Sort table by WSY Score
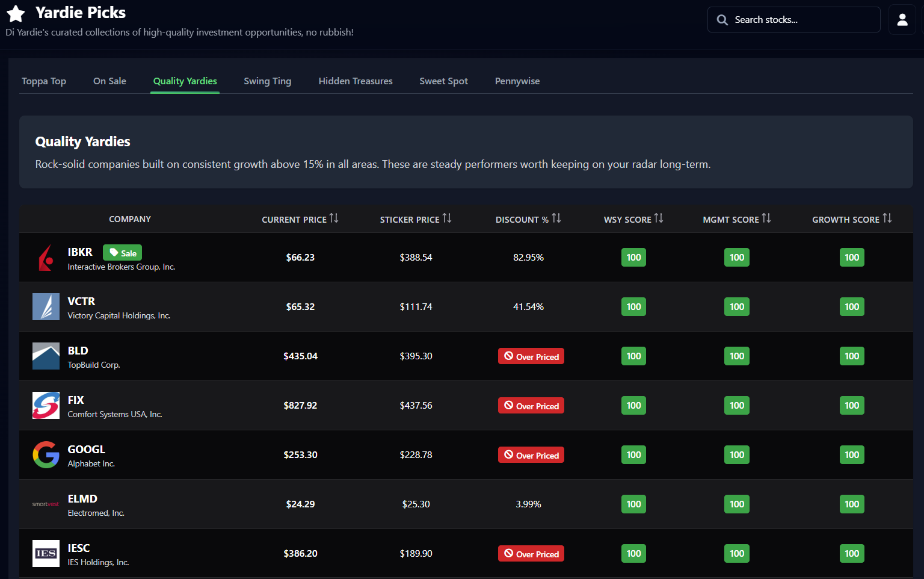This screenshot has width=924, height=579. click(x=633, y=219)
